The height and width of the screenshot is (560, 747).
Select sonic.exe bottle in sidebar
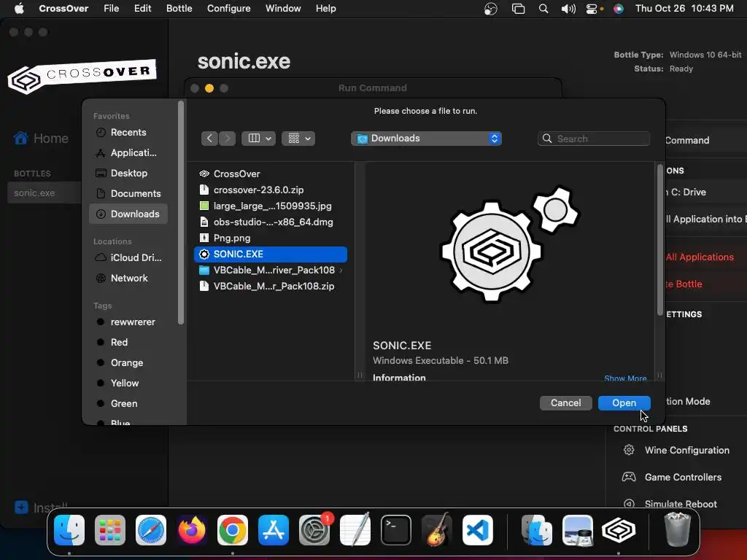[44, 192]
